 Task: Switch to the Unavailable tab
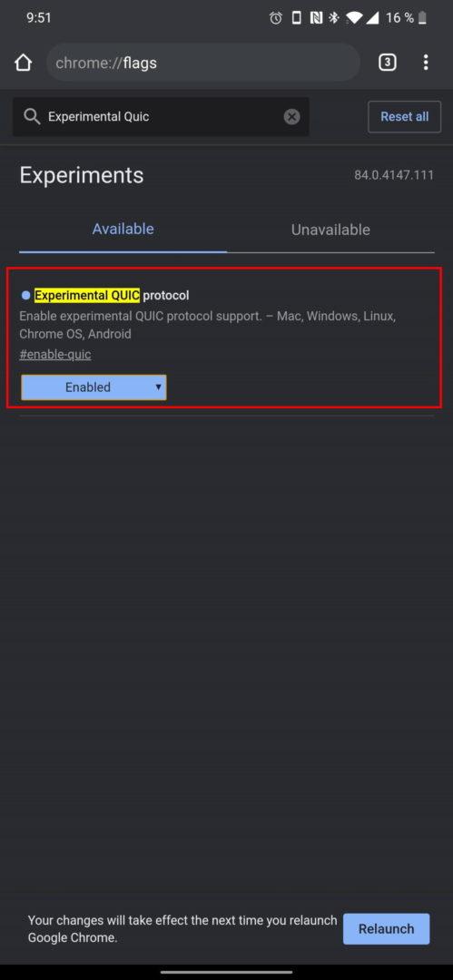[330, 230]
